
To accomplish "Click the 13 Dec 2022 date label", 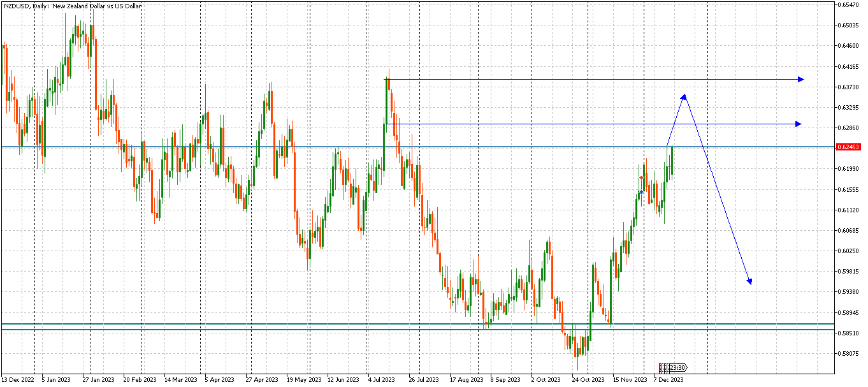I will [x=17, y=379].
